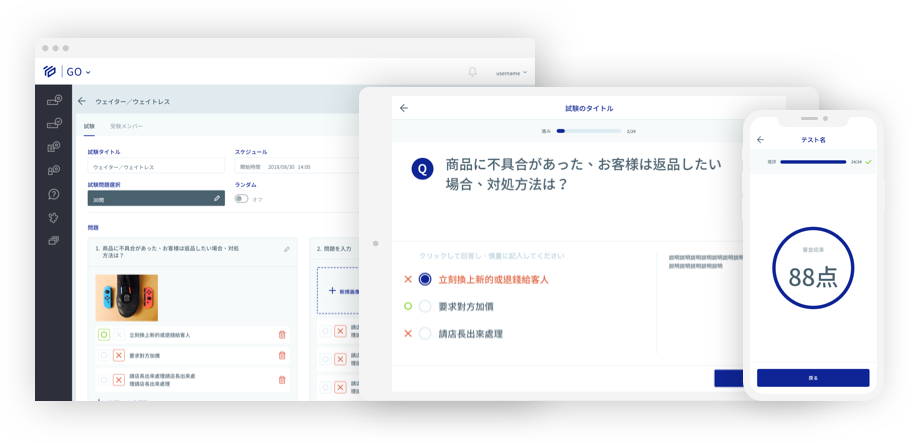Switch to the 受験メンバー tab
Viewport: 919px width, 443px height.
coord(126,127)
